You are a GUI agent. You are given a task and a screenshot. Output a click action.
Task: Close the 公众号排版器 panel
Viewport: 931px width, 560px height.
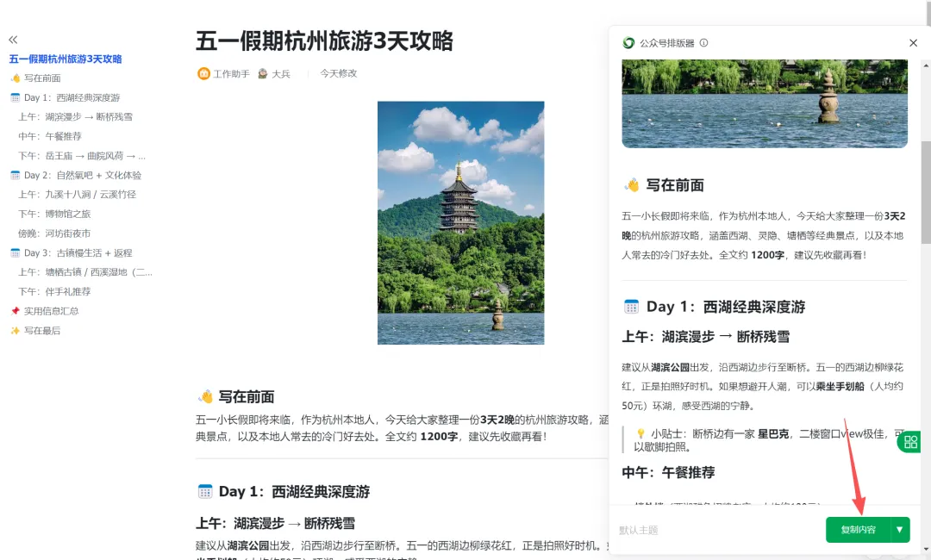coord(913,43)
